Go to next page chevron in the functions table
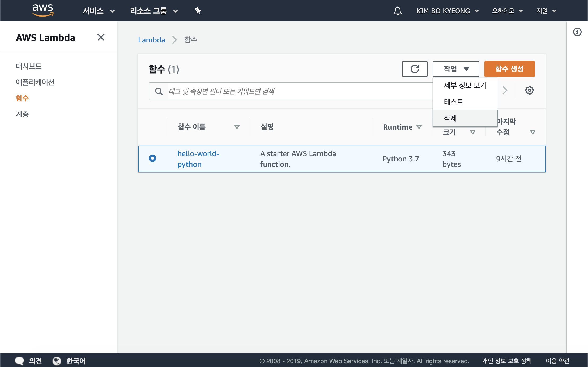This screenshot has width=588, height=367. [505, 90]
